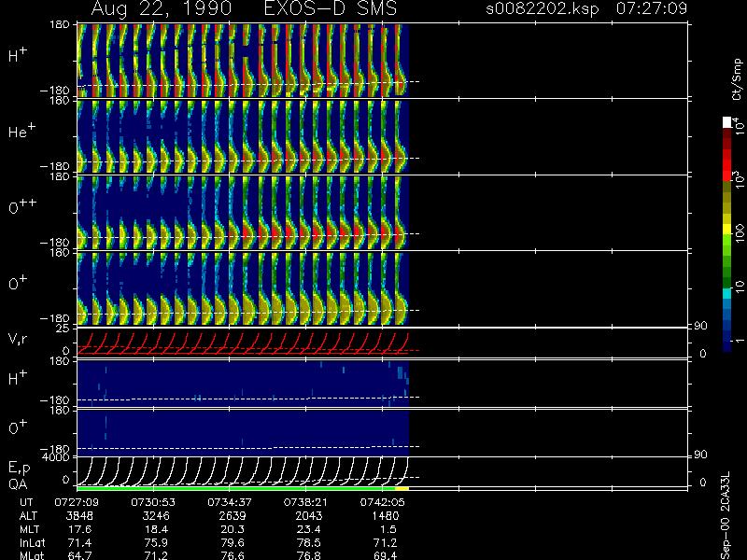747x560 pixels.
Task: Click the 'ALT' row header
Action: [x=28, y=516]
